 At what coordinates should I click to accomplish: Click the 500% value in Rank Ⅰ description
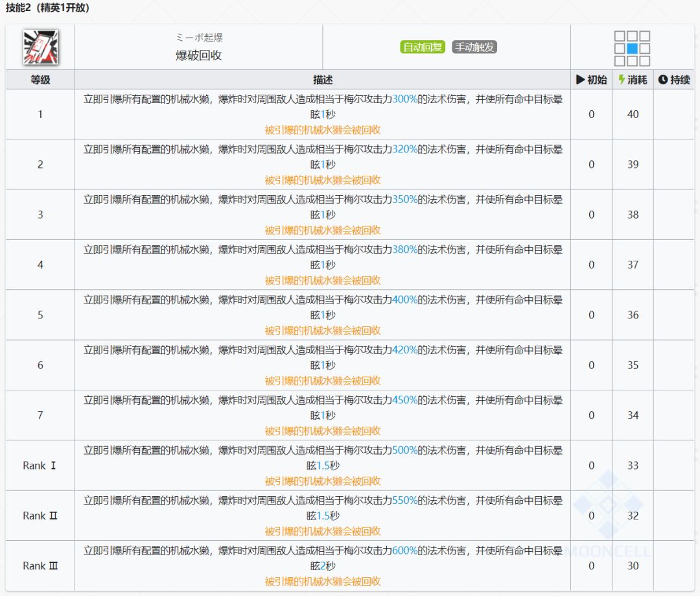(x=405, y=450)
